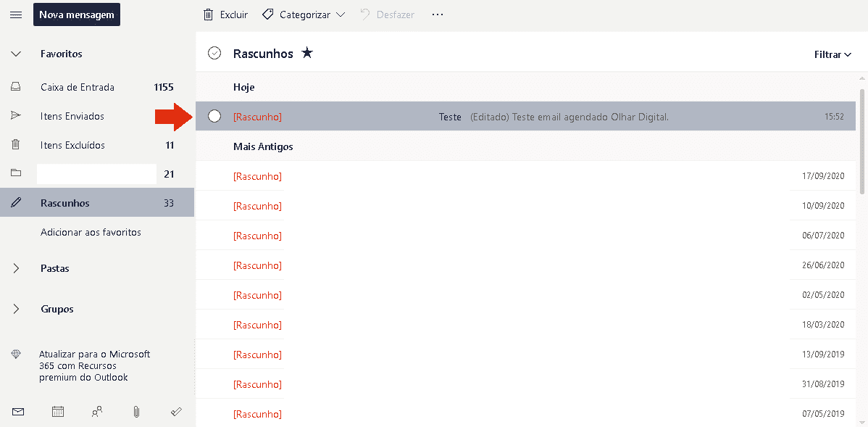Select the Teste draft's round checkbox

click(x=214, y=116)
